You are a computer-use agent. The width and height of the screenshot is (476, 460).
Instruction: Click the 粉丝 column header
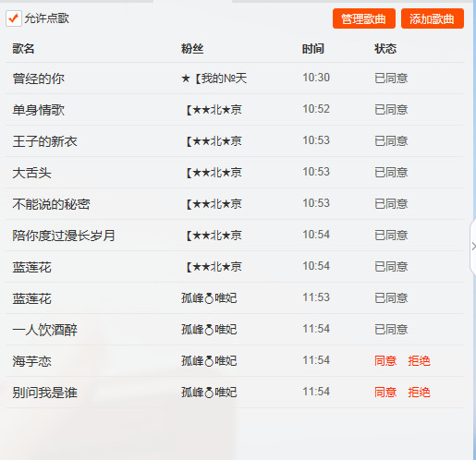tap(192, 49)
